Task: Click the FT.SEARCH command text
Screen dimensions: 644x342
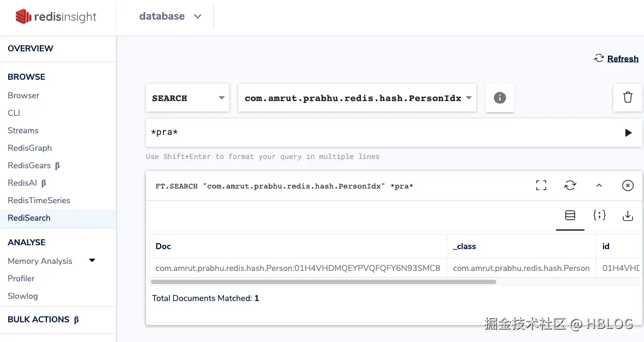Action: (x=284, y=186)
